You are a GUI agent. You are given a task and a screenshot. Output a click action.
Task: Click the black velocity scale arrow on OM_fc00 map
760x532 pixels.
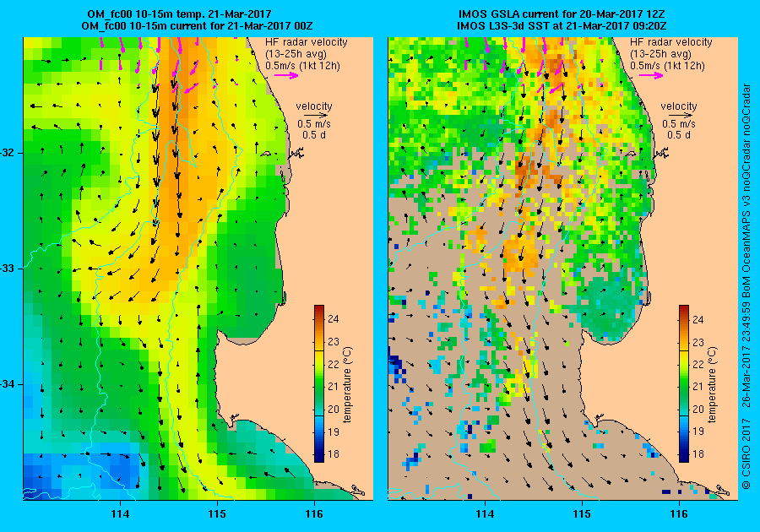pyautogui.click(x=316, y=116)
